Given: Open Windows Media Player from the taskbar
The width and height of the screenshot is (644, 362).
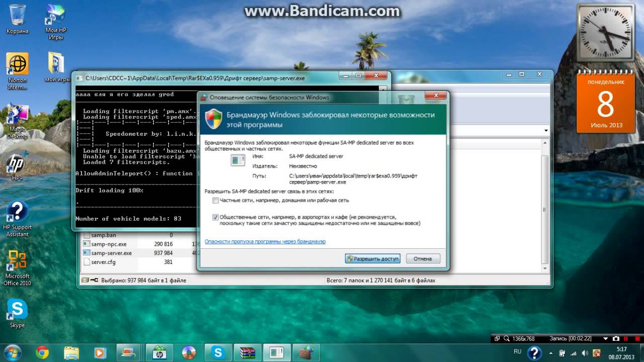Looking at the screenshot, I should (x=101, y=352).
